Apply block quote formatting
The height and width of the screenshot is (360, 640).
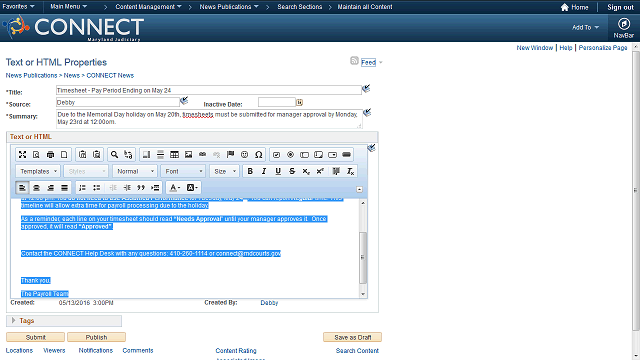(x=141, y=188)
